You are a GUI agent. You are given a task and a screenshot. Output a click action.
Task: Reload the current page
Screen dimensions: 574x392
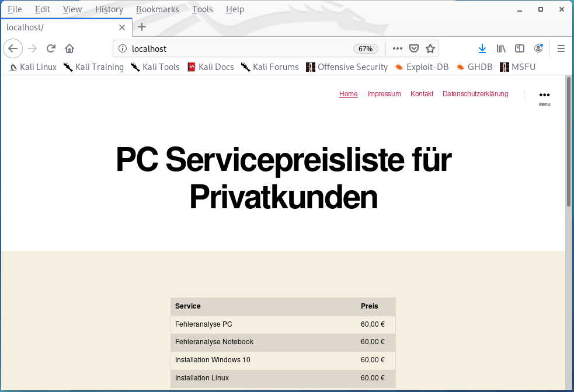(x=51, y=48)
